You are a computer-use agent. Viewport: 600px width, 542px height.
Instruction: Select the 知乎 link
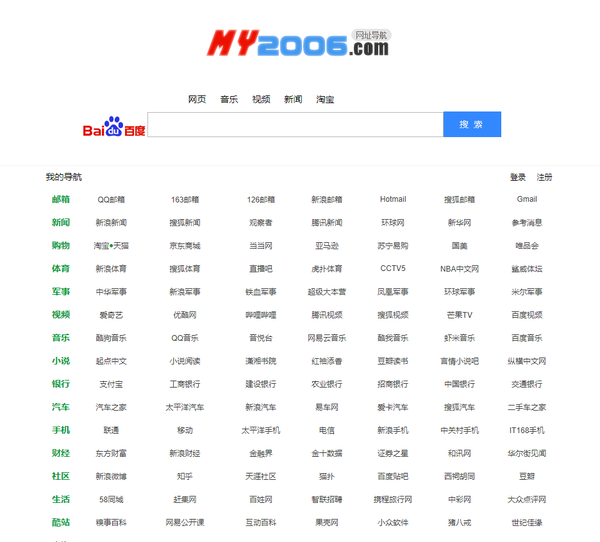[184, 476]
